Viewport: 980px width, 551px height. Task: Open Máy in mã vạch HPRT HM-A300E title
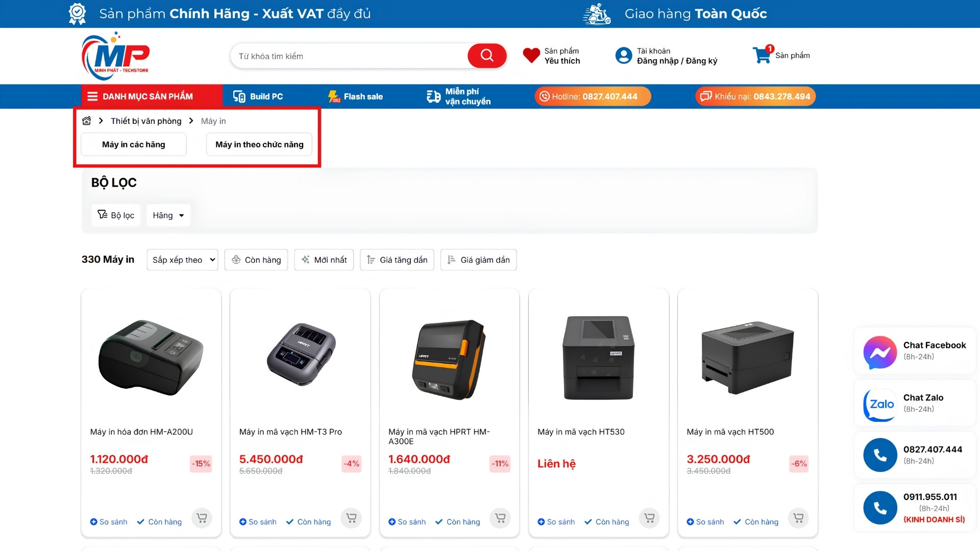click(x=439, y=436)
